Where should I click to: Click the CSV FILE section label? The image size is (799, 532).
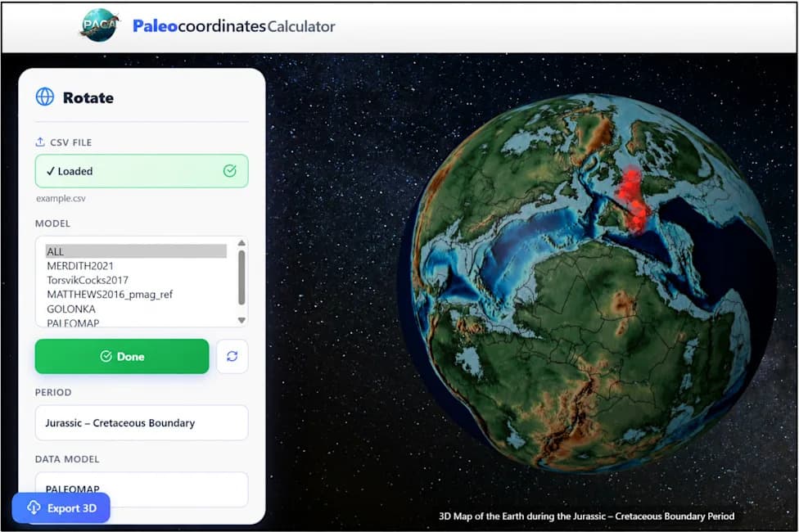[x=71, y=142]
